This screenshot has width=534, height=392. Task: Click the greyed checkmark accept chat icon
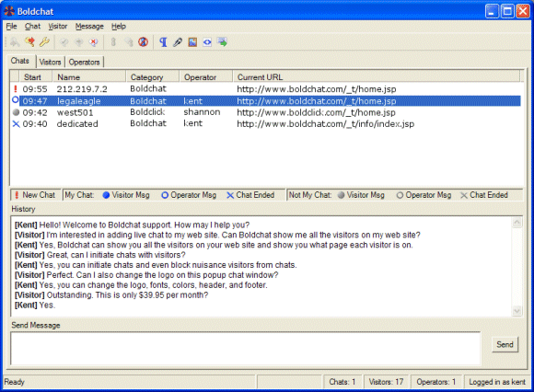pyautogui.click(x=64, y=42)
